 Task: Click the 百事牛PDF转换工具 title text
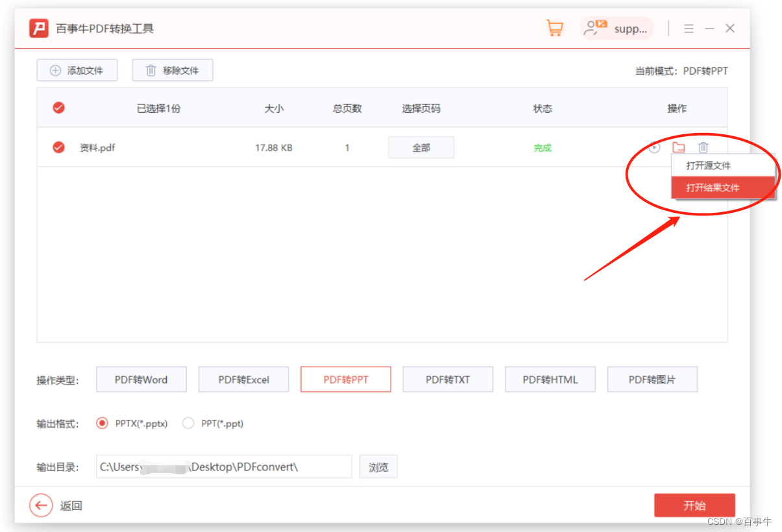pos(105,29)
